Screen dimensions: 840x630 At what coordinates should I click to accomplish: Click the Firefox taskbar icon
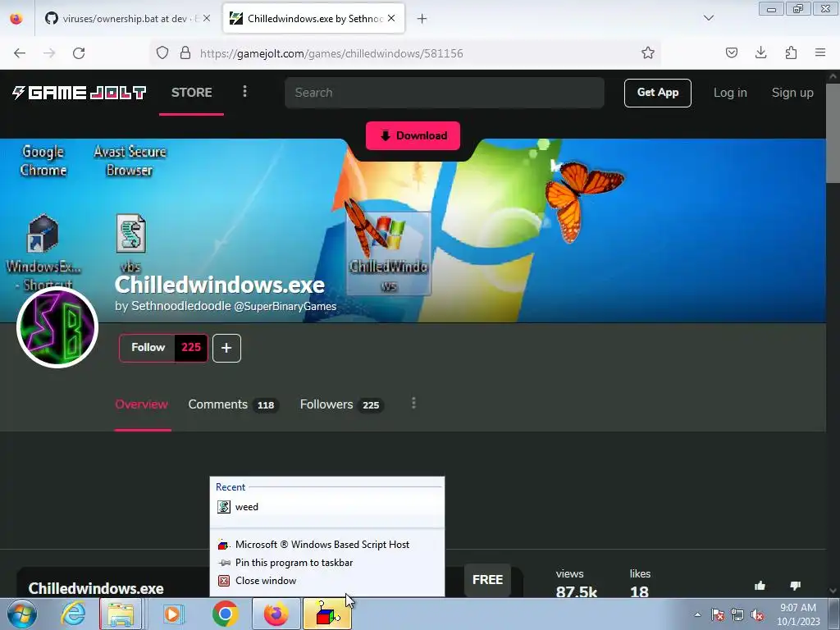[x=276, y=614]
